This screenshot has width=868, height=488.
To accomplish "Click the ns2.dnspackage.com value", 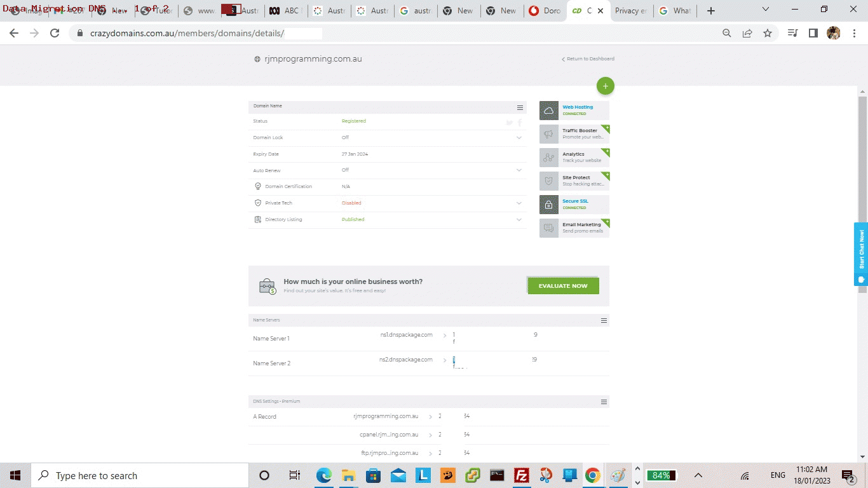I will 406,360.
